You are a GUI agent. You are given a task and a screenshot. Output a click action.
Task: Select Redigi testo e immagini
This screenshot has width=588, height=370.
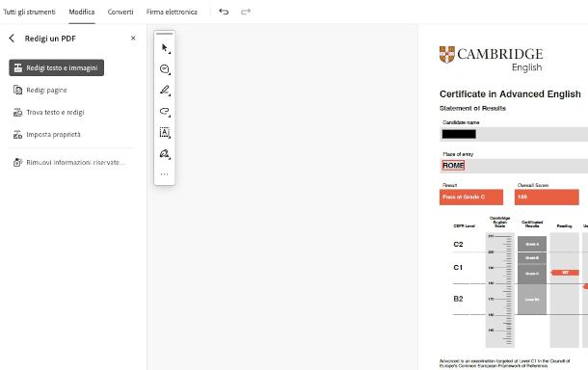pos(57,67)
